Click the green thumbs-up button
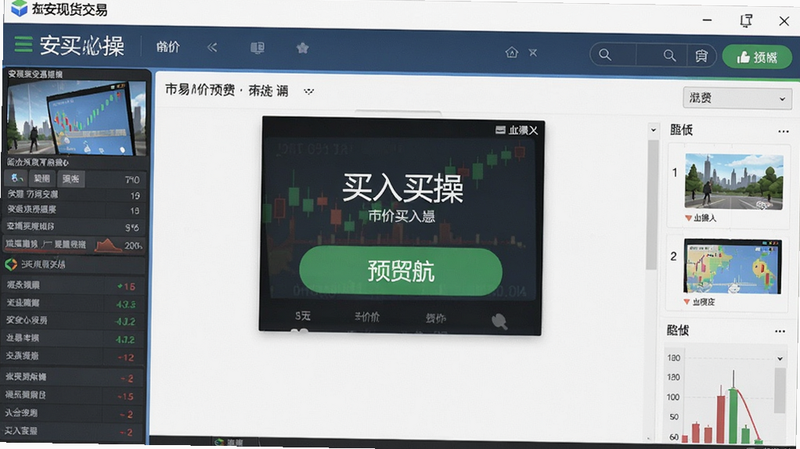Screen dimensions: 800x449 [x=757, y=57]
